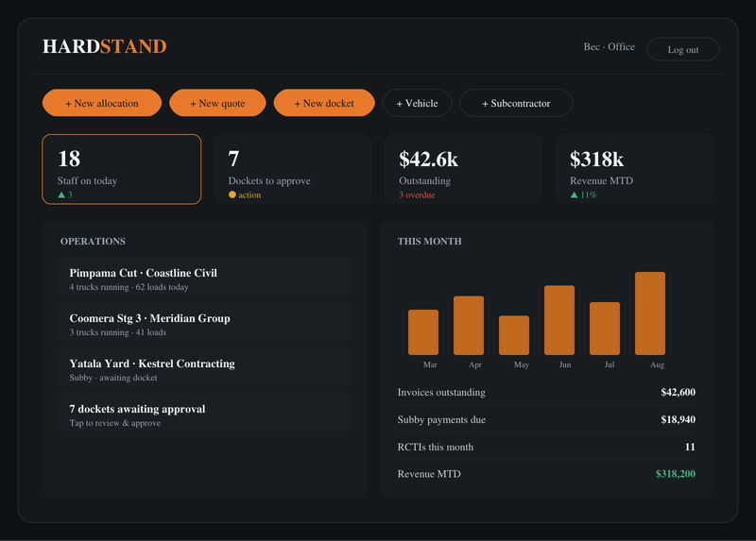Select the Apr bar in chart
The width and height of the screenshot is (756, 541).
point(469,325)
